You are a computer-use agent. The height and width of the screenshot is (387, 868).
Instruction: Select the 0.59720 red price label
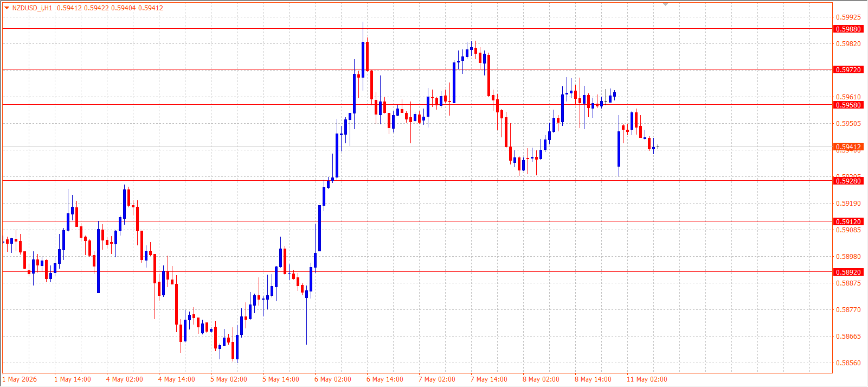[x=848, y=70]
